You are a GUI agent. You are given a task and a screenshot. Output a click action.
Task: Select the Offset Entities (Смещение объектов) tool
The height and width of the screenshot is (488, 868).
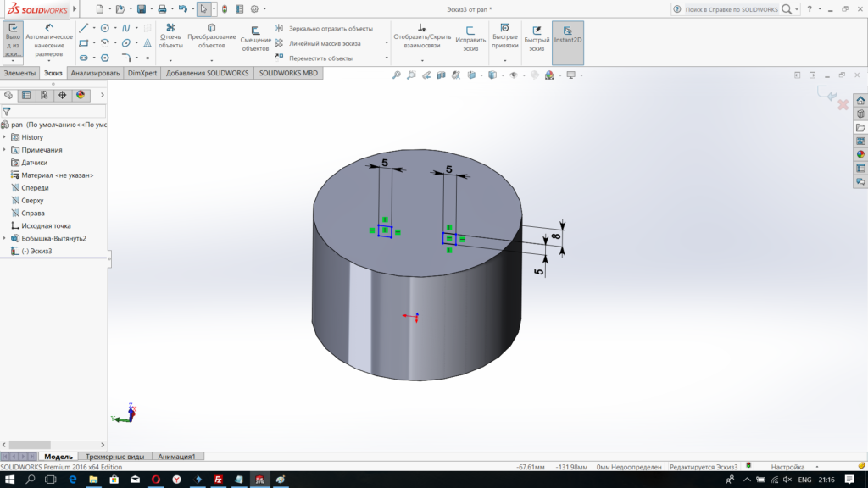coord(255,30)
